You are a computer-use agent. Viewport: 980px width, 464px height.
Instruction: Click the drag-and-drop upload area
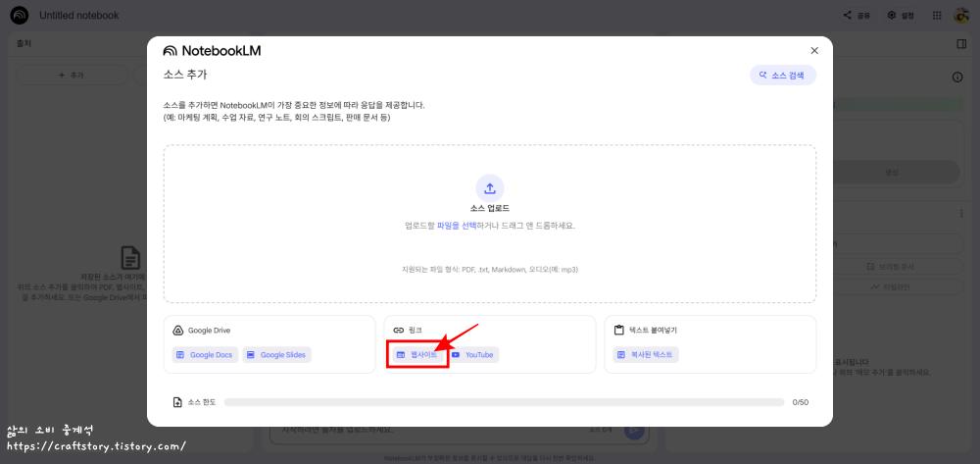point(489,224)
